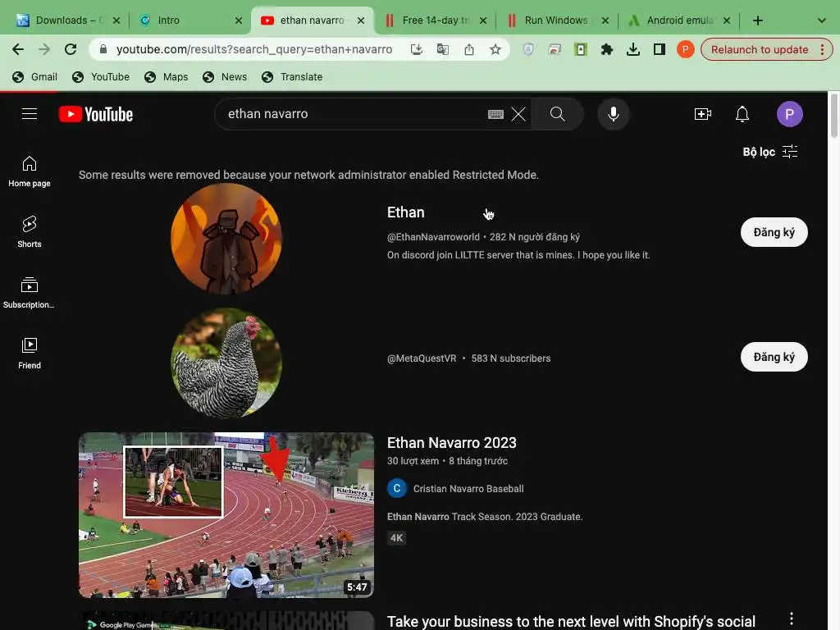
Task: Click the install app icon in the address bar
Action: coord(416,49)
